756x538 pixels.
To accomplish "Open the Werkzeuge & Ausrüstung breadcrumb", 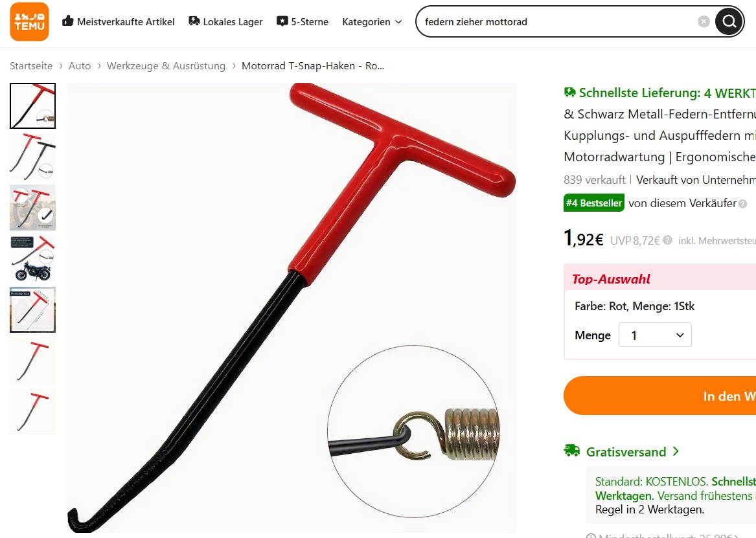I will coord(166,66).
